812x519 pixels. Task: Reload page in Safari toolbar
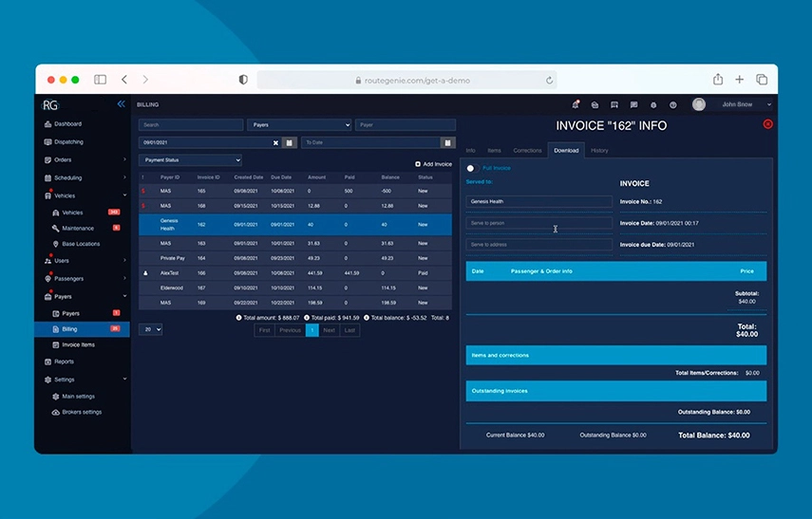tap(549, 81)
